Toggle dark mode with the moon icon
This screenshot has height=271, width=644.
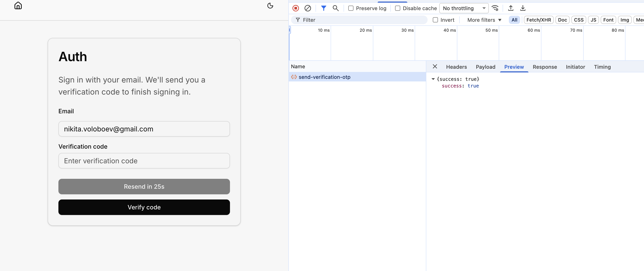[270, 6]
